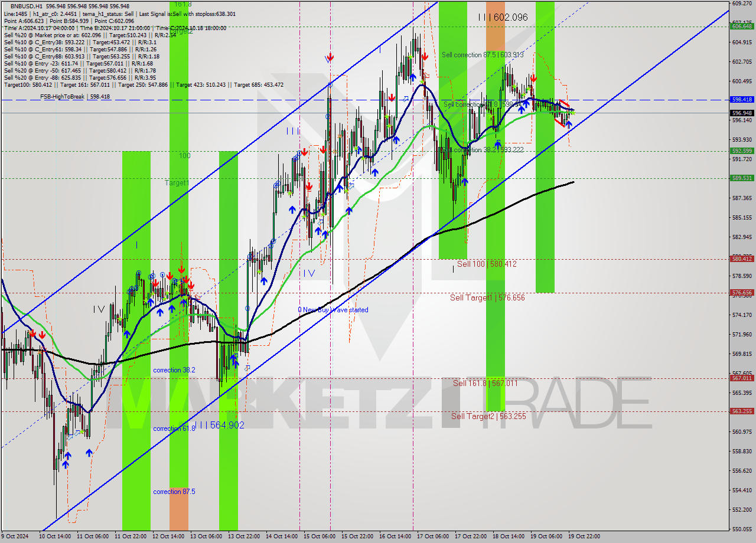Click the '9 Oct 2024' date label
756x543 pixels.
pyautogui.click(x=15, y=537)
